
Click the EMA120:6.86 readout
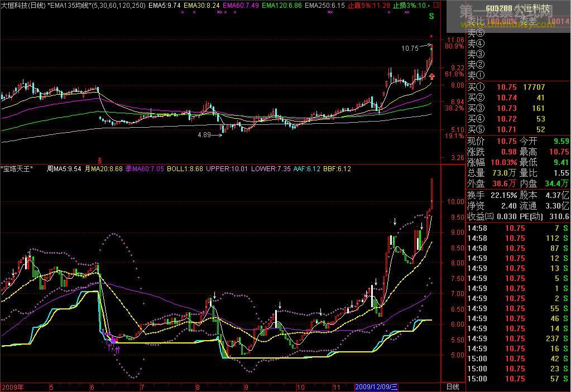click(281, 6)
